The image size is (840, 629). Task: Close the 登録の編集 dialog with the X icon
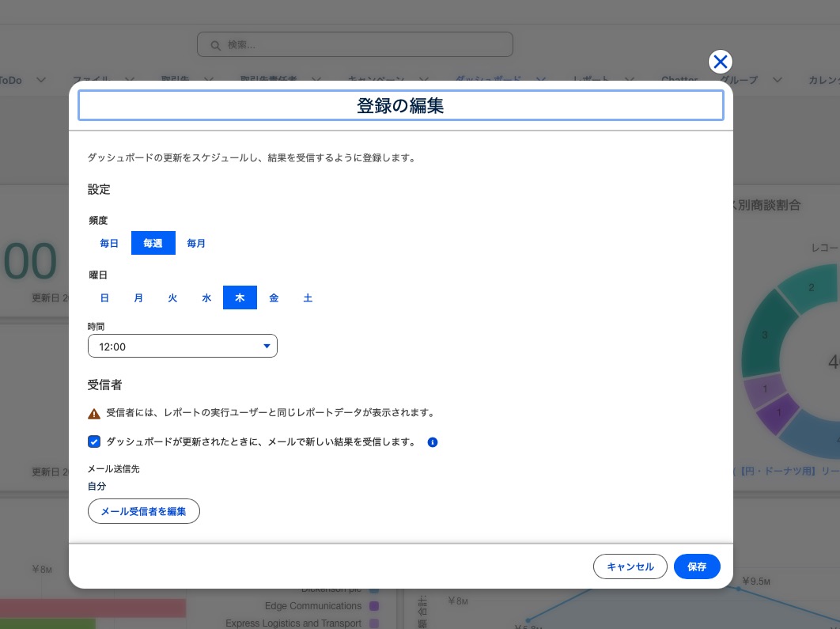pos(720,62)
